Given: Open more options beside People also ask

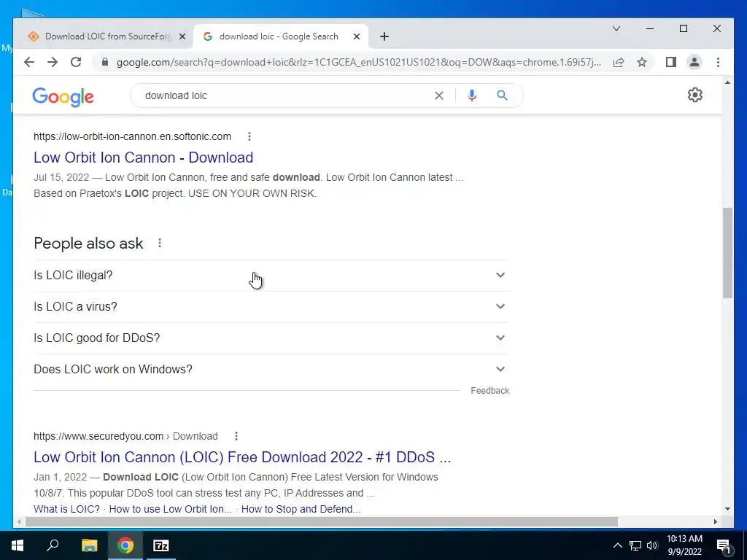Looking at the screenshot, I should (x=160, y=244).
